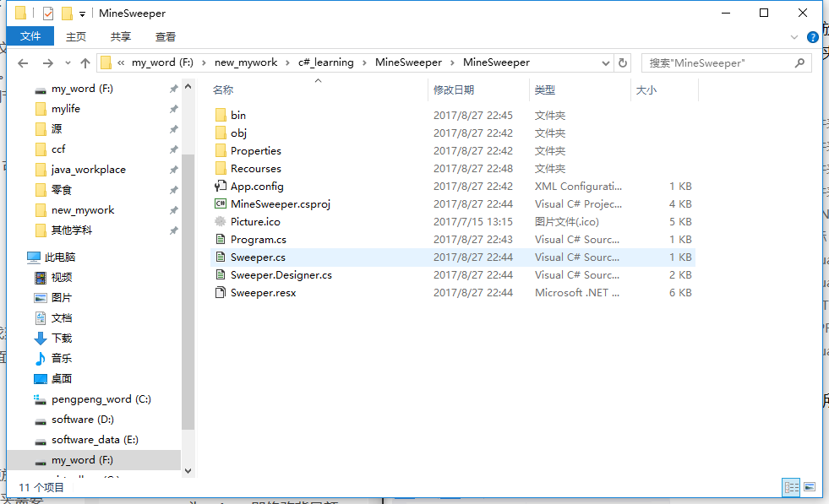Unpin mylife using its pin icon

pos(173,109)
